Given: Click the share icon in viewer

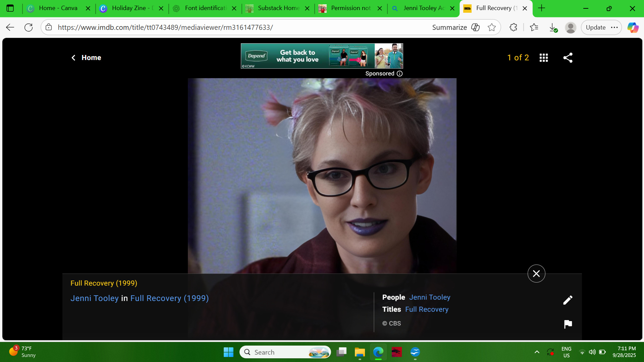Looking at the screenshot, I should point(568,58).
